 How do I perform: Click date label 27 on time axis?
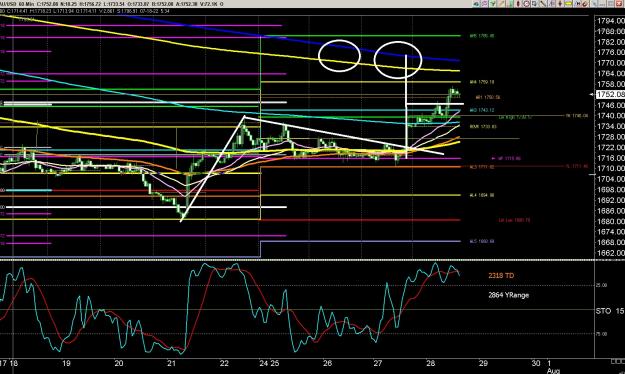point(377,363)
